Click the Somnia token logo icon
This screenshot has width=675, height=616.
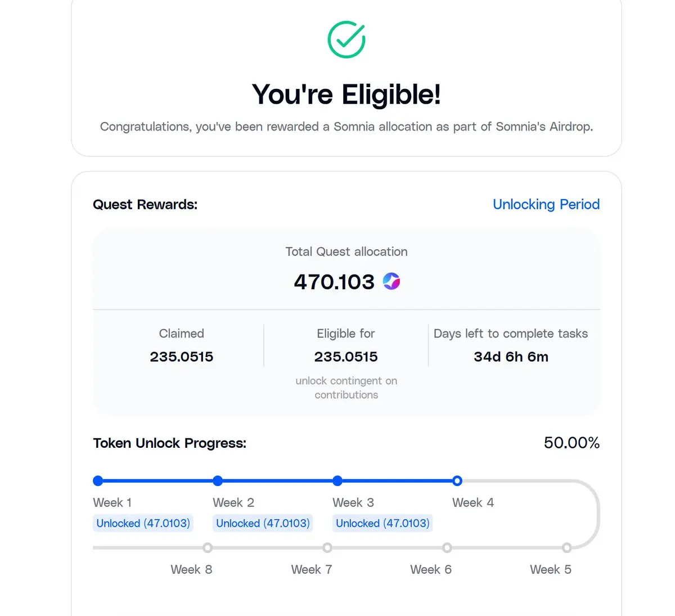391,281
